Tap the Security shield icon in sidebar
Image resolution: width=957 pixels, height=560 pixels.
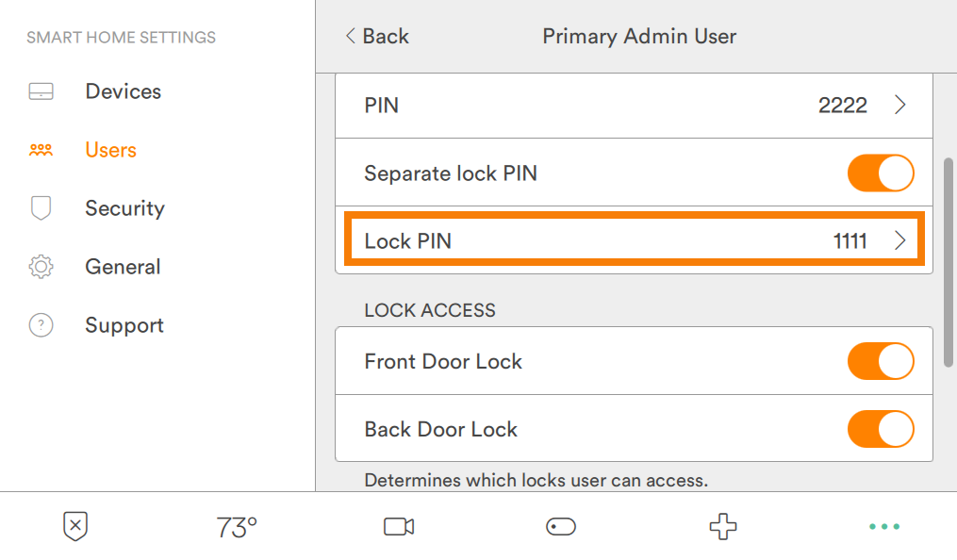click(41, 208)
